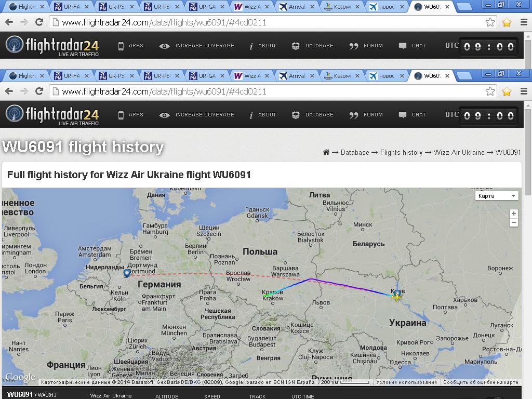
Task: Open the Карта map type dropdown
Action: (x=497, y=196)
